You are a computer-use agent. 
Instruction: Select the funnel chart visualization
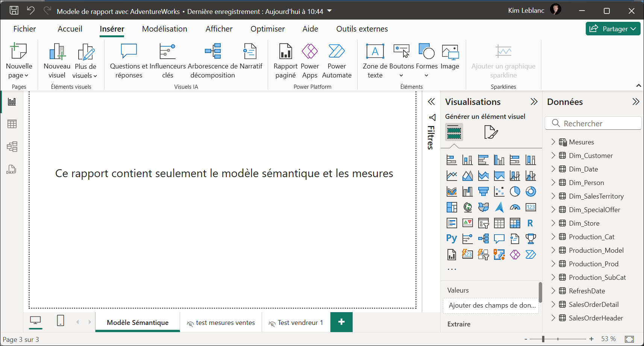tap(483, 191)
